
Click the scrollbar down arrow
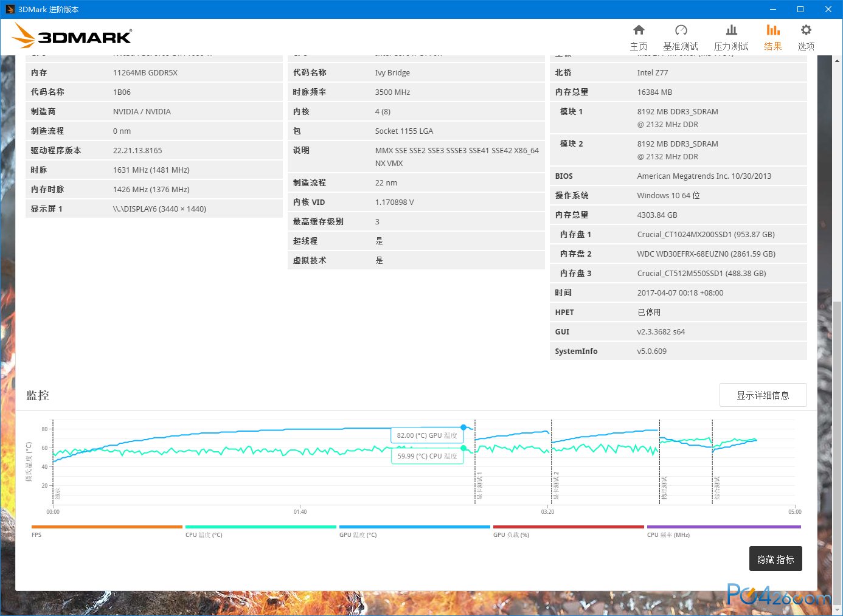(x=838, y=609)
